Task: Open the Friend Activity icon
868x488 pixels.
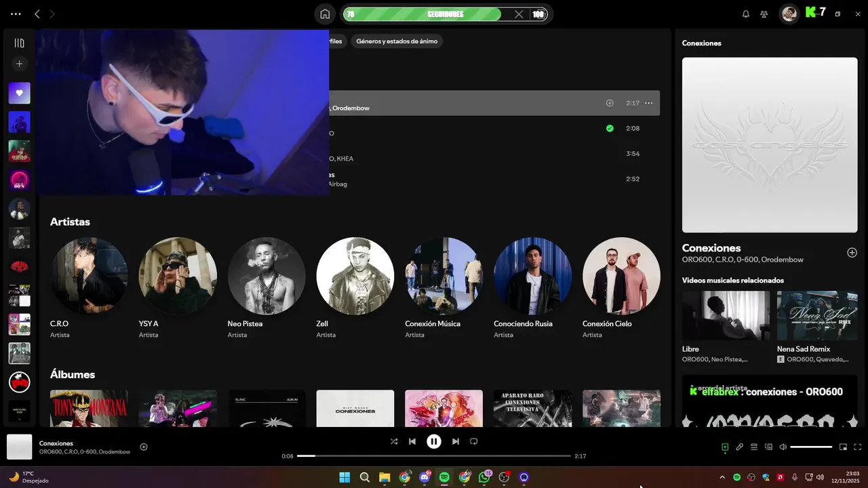Action: click(764, 14)
